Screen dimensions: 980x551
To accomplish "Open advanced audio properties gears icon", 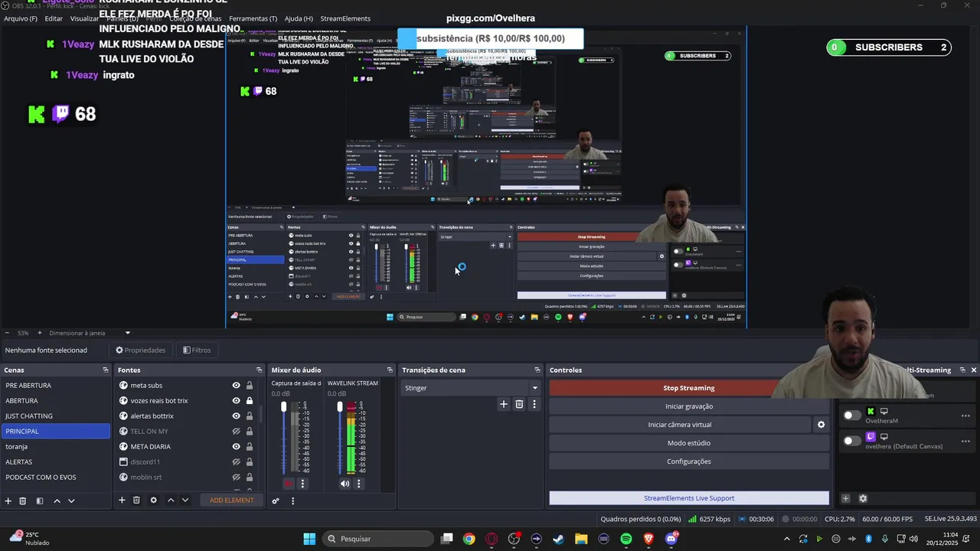I will [276, 500].
